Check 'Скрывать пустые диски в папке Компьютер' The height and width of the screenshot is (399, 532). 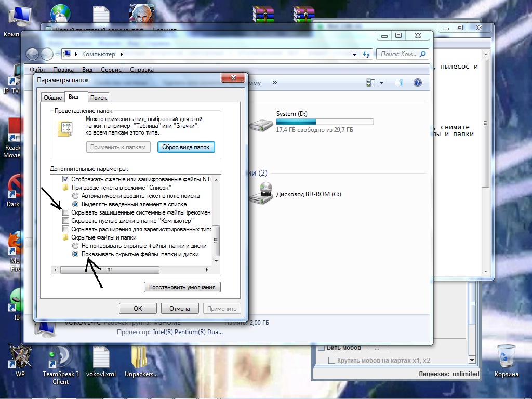tap(66, 221)
